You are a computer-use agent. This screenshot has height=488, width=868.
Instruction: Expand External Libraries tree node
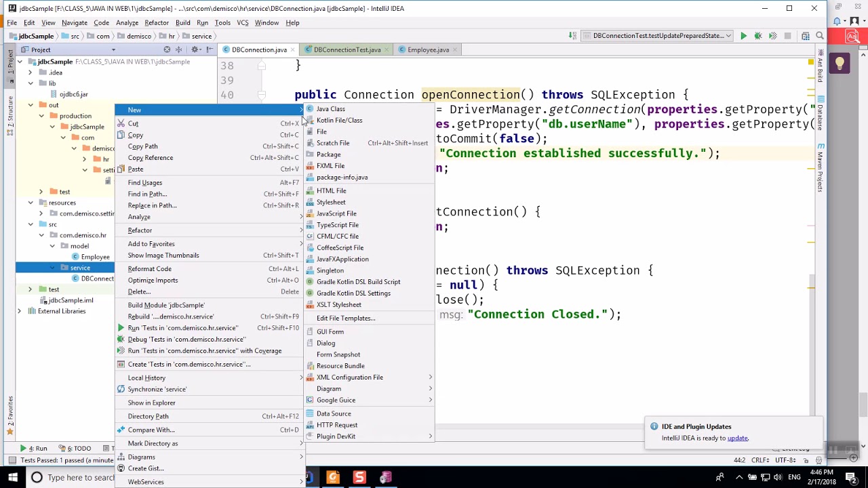pyautogui.click(x=20, y=311)
